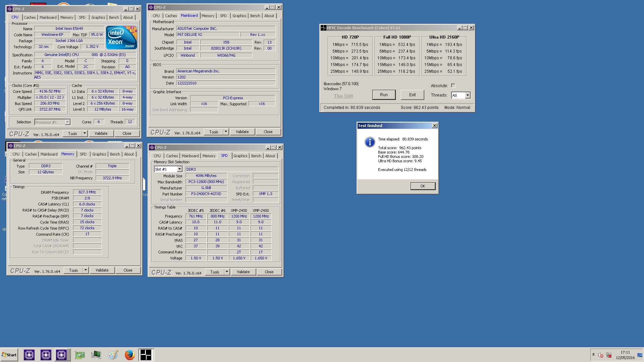This screenshot has width=644, height=362.
Task: Open the Windows Start button
Action: (x=9, y=355)
